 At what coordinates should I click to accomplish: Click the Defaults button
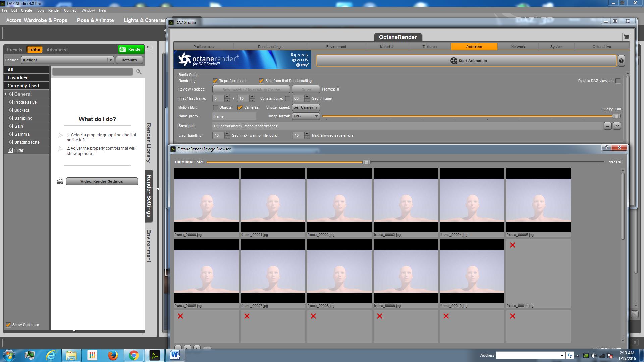[129, 60]
